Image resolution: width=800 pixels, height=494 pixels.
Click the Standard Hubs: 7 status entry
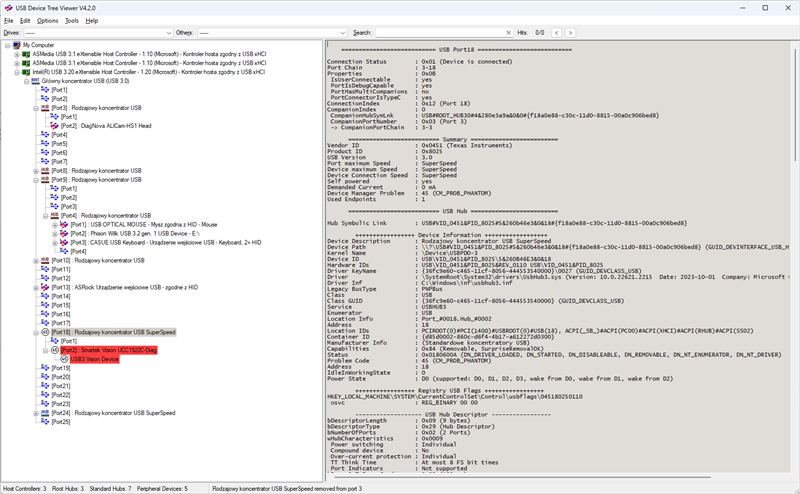coord(110,489)
